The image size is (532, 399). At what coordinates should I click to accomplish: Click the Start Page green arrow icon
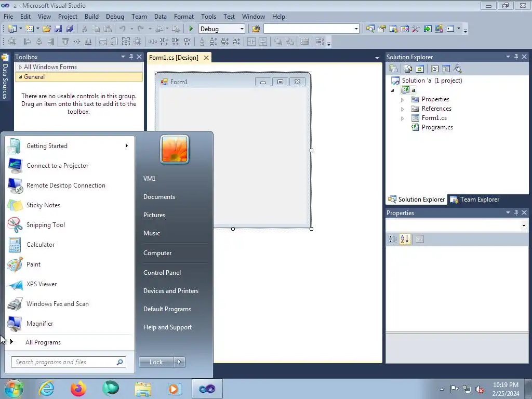(x=428, y=29)
